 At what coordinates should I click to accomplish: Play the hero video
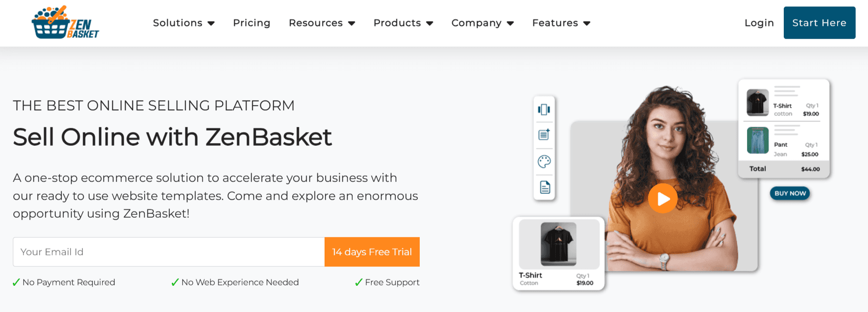(662, 198)
